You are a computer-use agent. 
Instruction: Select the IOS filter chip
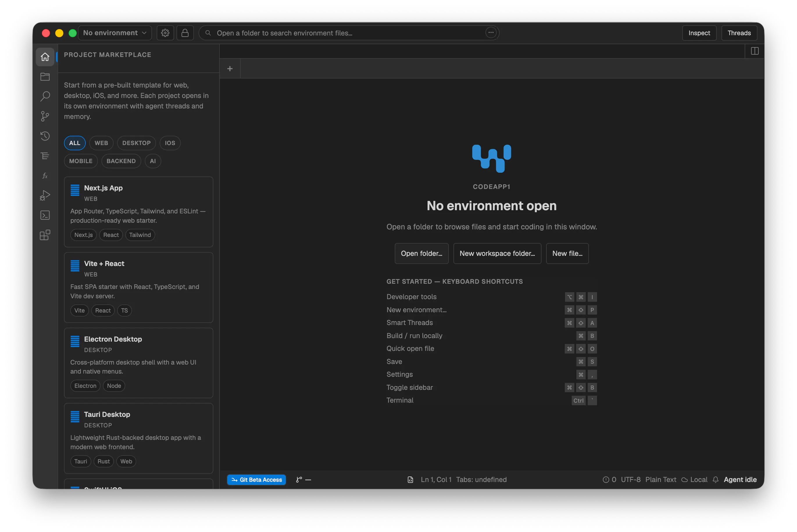[170, 143]
